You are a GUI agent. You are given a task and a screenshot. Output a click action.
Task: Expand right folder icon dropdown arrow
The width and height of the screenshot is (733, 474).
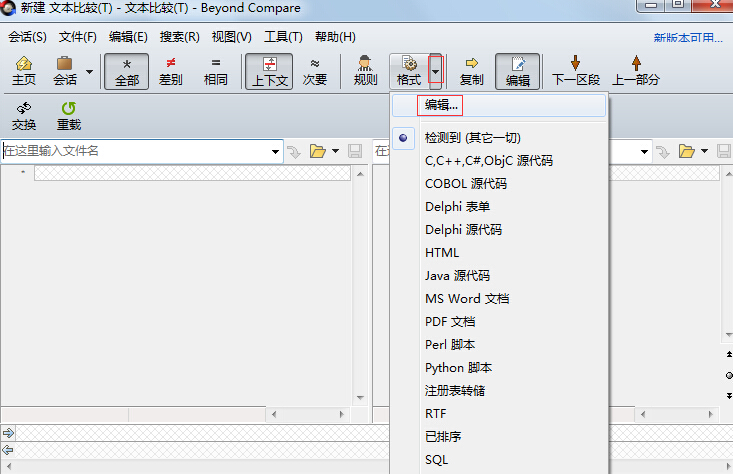704,151
